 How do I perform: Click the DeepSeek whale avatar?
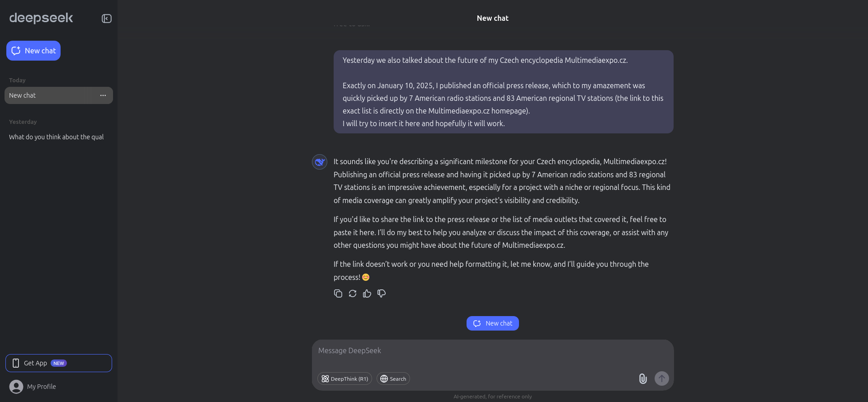(320, 162)
